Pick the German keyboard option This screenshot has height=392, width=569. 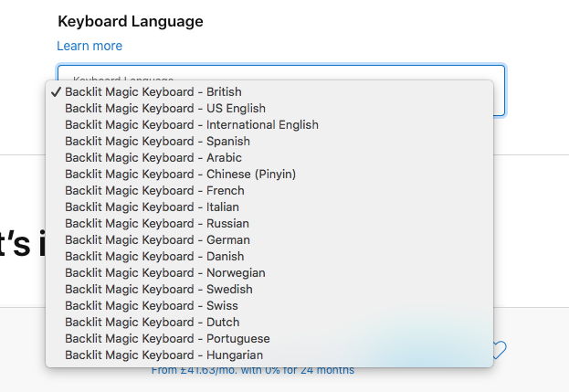pyautogui.click(x=269, y=240)
